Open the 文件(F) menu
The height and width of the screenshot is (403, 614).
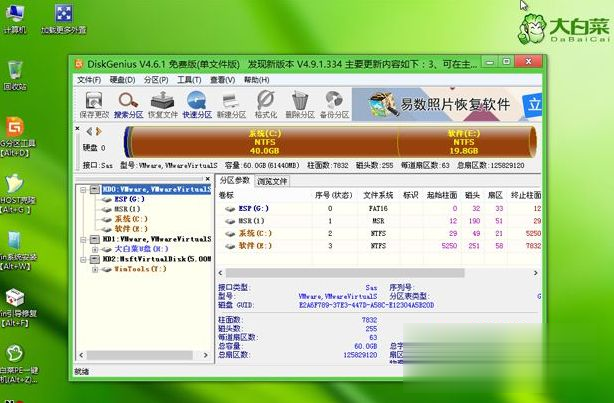[89, 80]
